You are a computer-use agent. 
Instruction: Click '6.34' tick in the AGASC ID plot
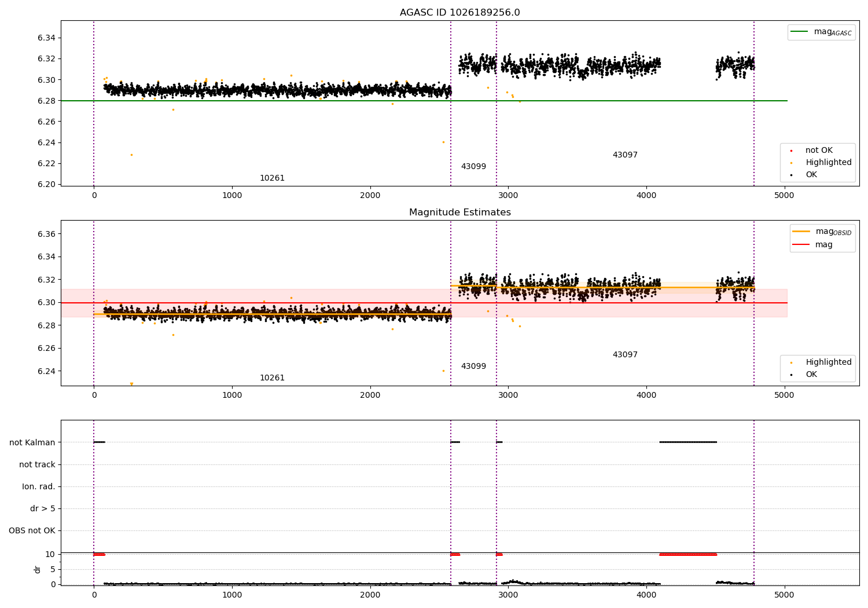coord(46,38)
